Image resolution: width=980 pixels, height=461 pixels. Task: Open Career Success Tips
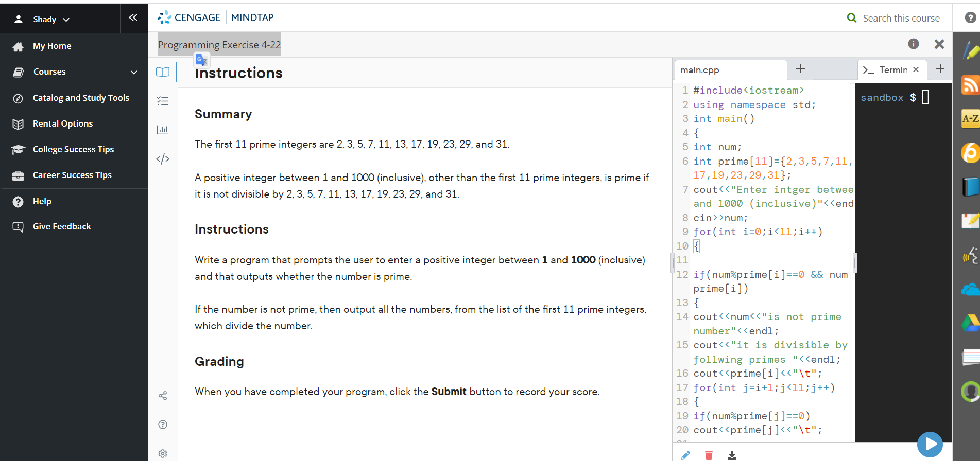(72, 175)
